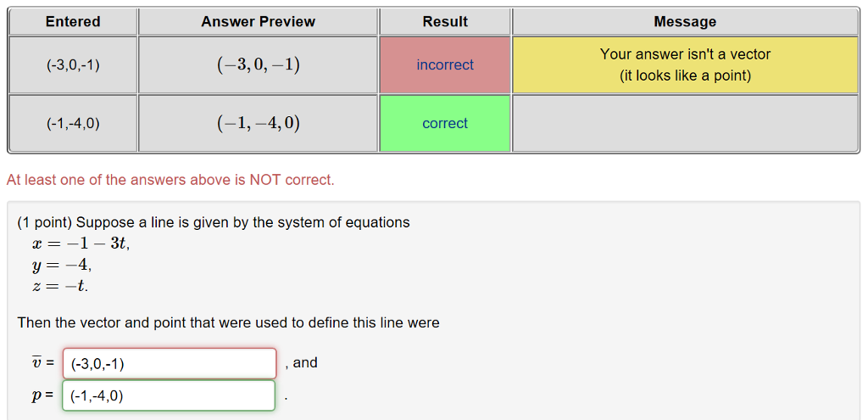Click the red 'NOT correct' warning text
The height and width of the screenshot is (420, 868).
coord(170,180)
